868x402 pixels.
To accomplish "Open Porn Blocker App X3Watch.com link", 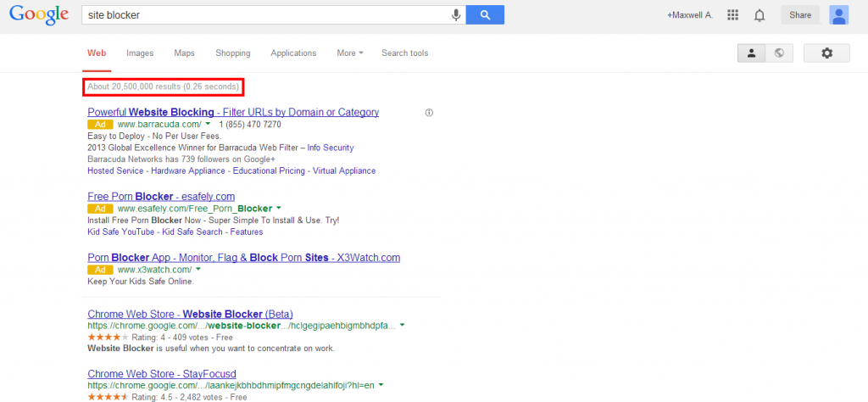I will [x=243, y=258].
